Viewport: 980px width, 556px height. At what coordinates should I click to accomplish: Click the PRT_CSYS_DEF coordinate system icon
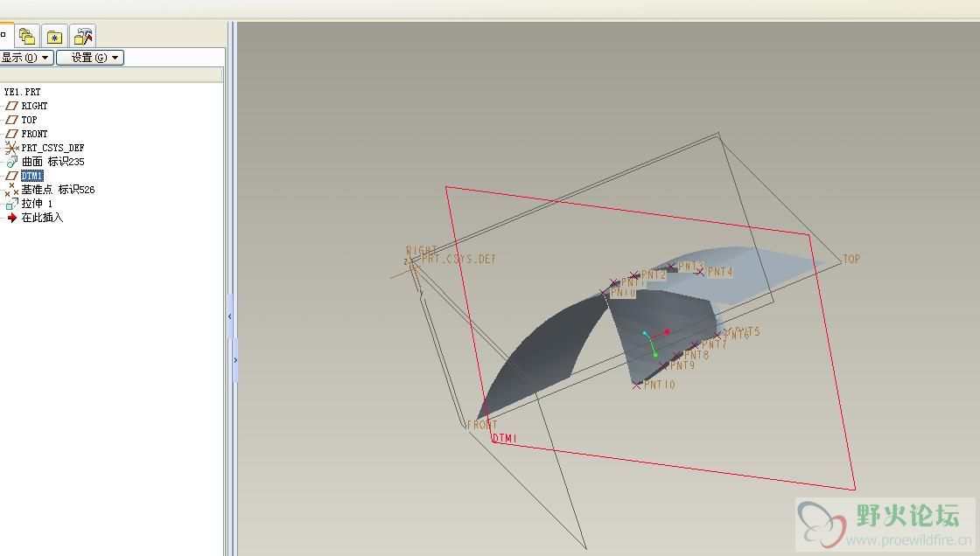point(11,148)
